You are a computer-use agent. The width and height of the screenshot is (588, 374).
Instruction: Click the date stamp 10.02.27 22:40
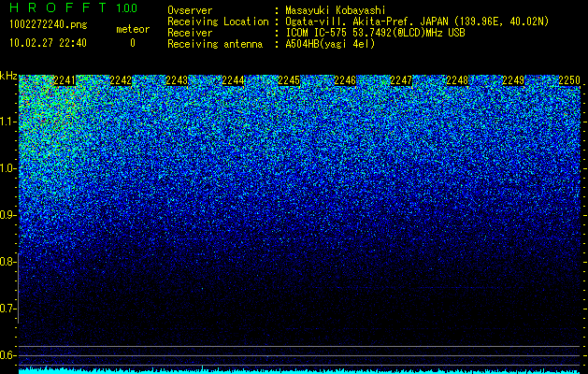(48, 43)
